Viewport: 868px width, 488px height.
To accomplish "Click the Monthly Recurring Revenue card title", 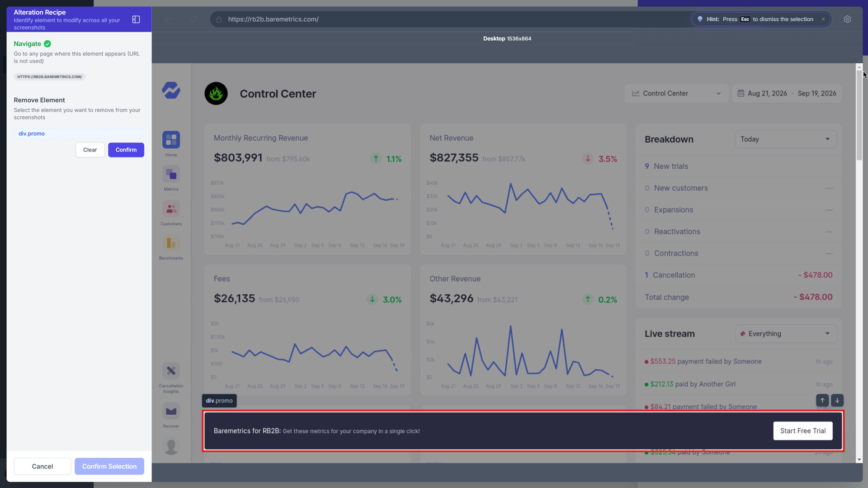I will [x=261, y=138].
